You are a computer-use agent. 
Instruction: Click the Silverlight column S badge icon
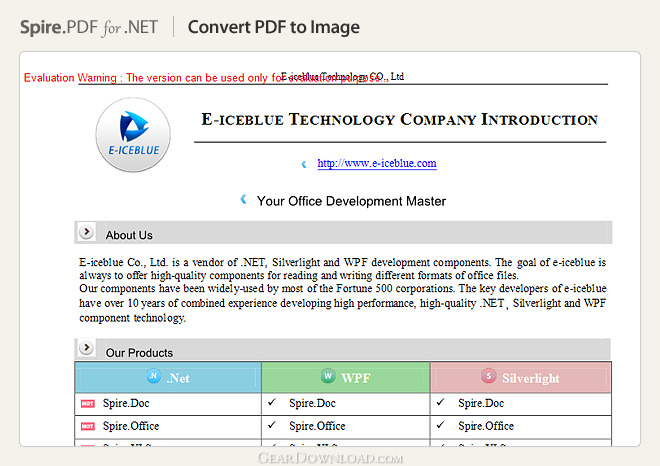[488, 375]
